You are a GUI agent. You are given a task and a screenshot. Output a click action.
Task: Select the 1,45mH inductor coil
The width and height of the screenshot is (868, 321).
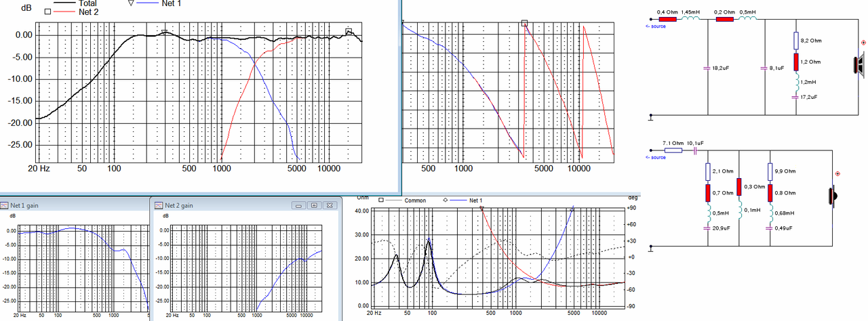[x=690, y=19]
